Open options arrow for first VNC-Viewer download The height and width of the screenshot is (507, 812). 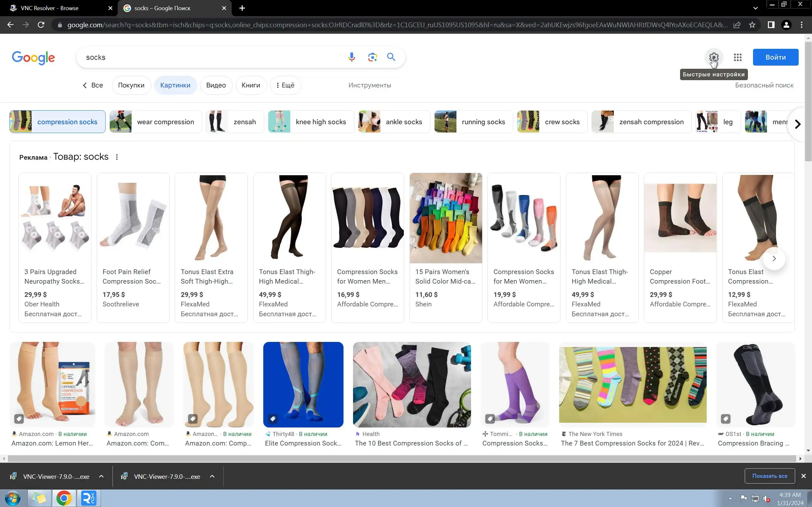101,476
